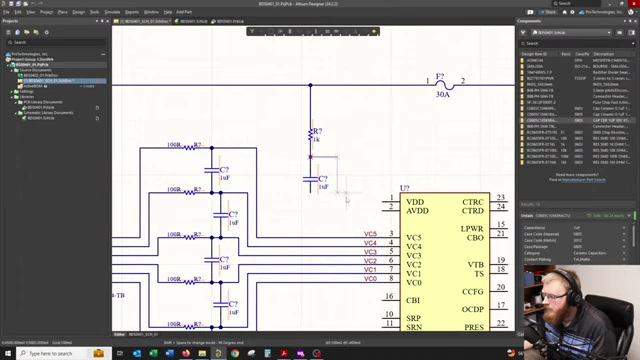The width and height of the screenshot is (640, 360).
Task: Click the text 'A' tool in the active bar
Action: (356, 31)
